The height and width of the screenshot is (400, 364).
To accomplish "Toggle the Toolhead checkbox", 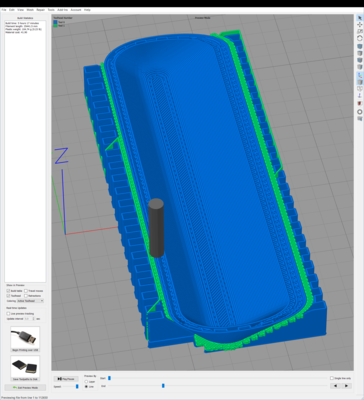I will (x=8, y=296).
